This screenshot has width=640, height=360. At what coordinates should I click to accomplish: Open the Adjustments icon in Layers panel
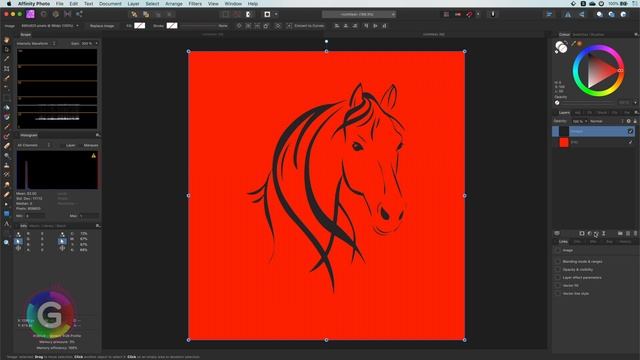[x=589, y=233]
